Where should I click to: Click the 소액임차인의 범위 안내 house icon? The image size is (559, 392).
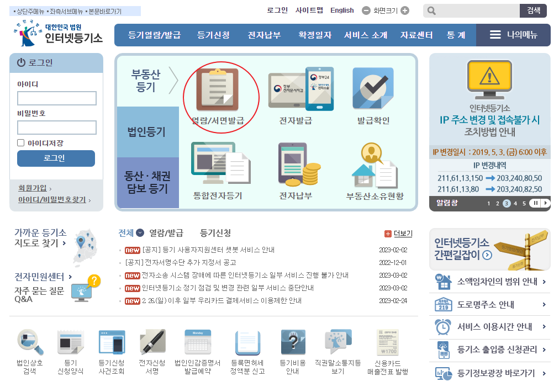pyautogui.click(x=444, y=282)
